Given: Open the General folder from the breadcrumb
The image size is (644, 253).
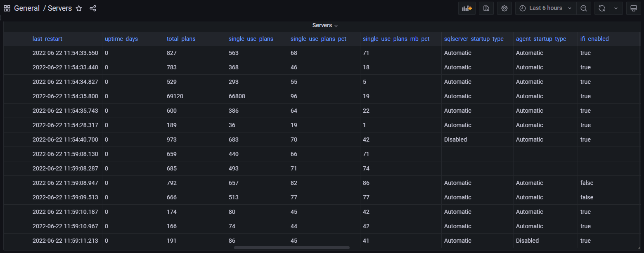Looking at the screenshot, I should [x=27, y=8].
